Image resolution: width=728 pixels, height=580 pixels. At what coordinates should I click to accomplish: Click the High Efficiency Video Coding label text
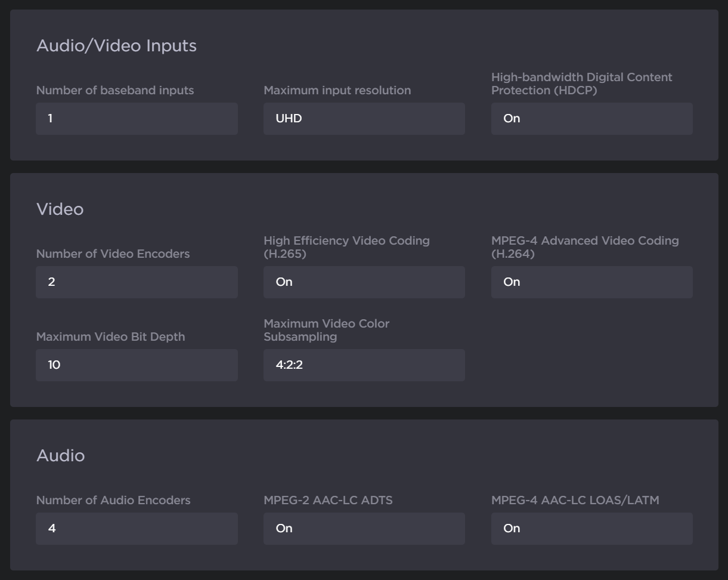[346, 247]
